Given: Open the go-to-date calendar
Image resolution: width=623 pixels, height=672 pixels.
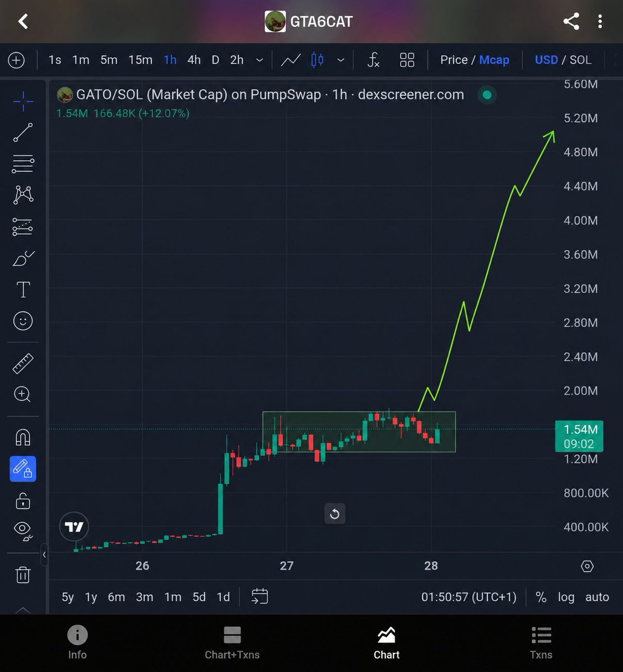Looking at the screenshot, I should point(259,596).
